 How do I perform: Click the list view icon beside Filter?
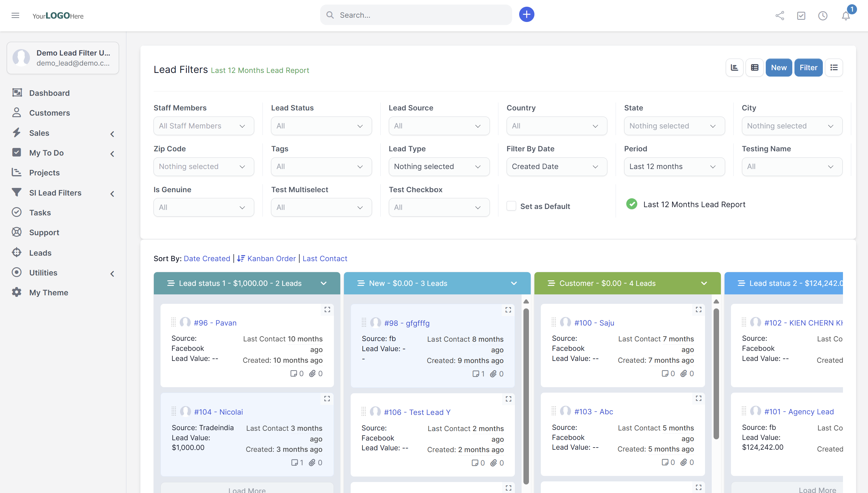pos(834,67)
